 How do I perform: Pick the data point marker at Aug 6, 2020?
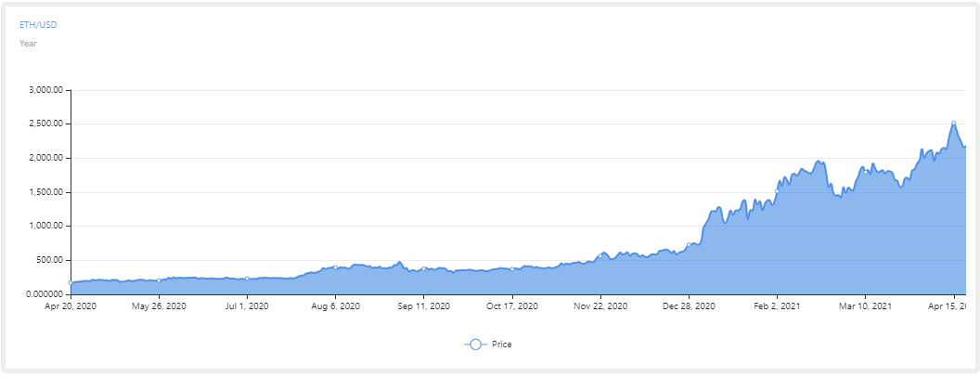coord(335,267)
